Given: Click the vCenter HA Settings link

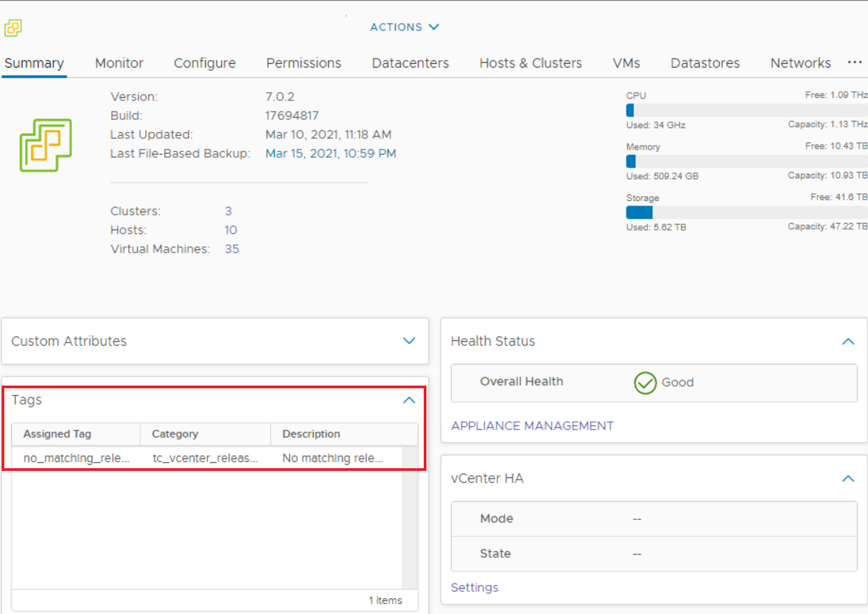Looking at the screenshot, I should coord(474,587).
